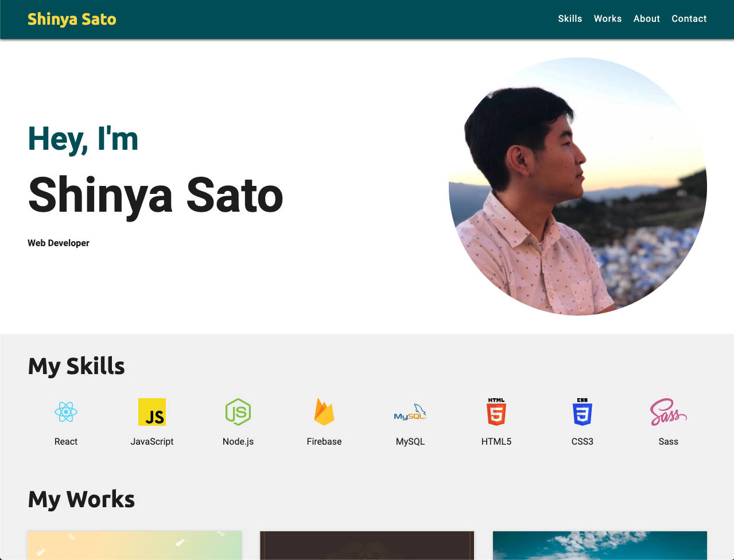
Task: Click the 'Firebase' label text
Action: pos(324,442)
